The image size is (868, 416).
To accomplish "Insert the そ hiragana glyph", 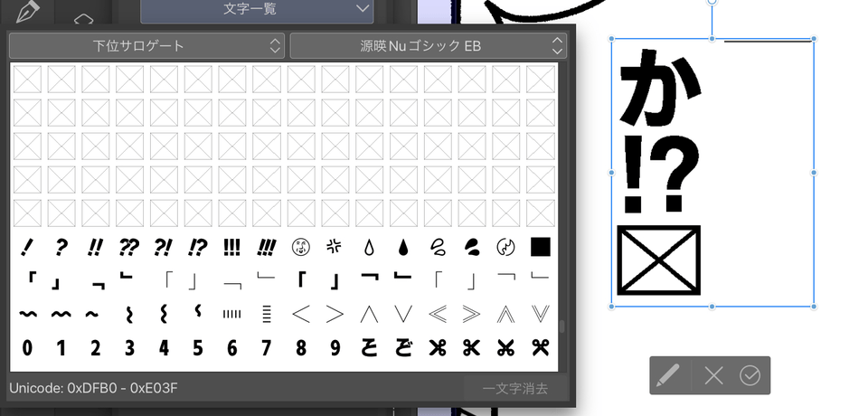I will pyautogui.click(x=369, y=347).
